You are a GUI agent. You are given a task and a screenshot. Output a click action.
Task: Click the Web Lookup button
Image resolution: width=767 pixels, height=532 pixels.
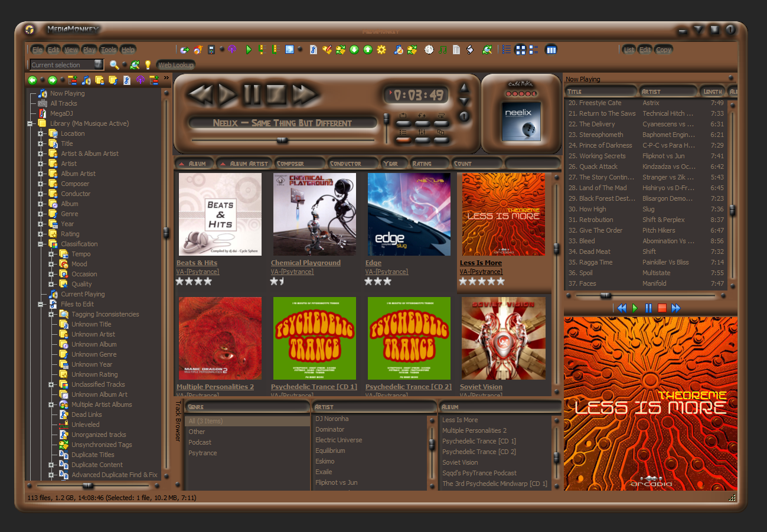175,65
